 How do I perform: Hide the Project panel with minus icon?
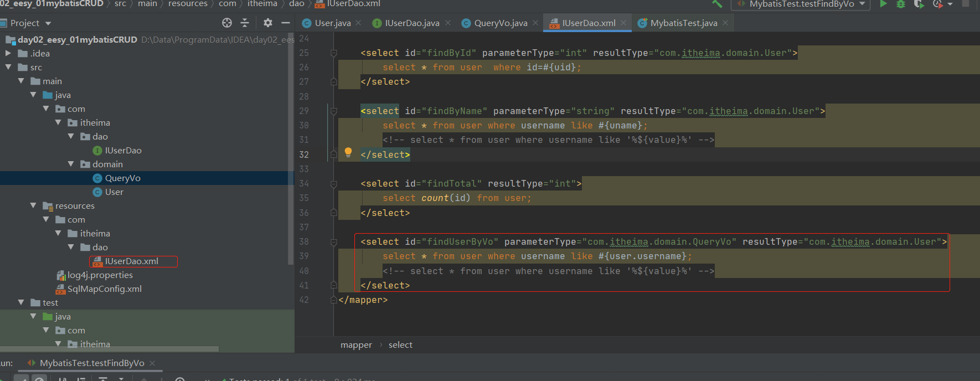click(x=286, y=23)
